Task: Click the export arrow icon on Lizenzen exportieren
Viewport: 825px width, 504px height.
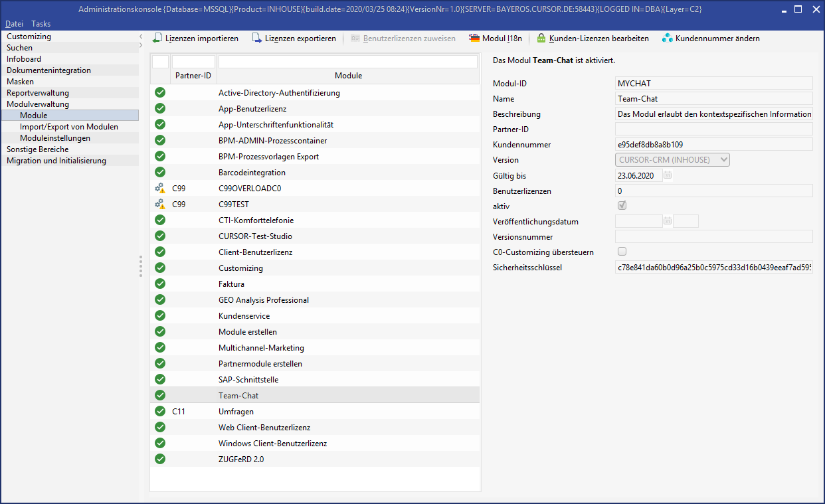Action: point(256,38)
